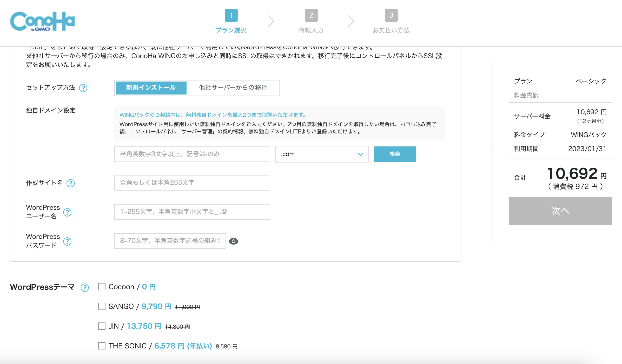Open help icon for WordPress パスワード
622x364 pixels.
67,241
